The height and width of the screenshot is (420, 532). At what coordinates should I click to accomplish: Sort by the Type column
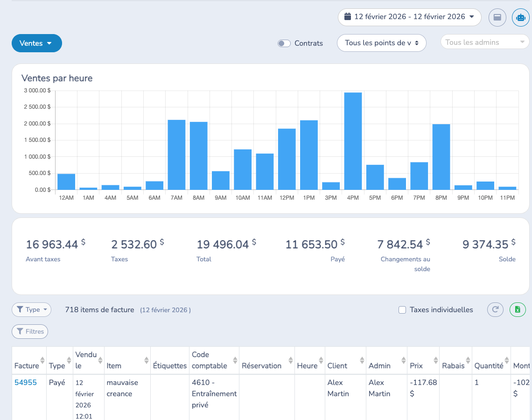(x=60, y=360)
